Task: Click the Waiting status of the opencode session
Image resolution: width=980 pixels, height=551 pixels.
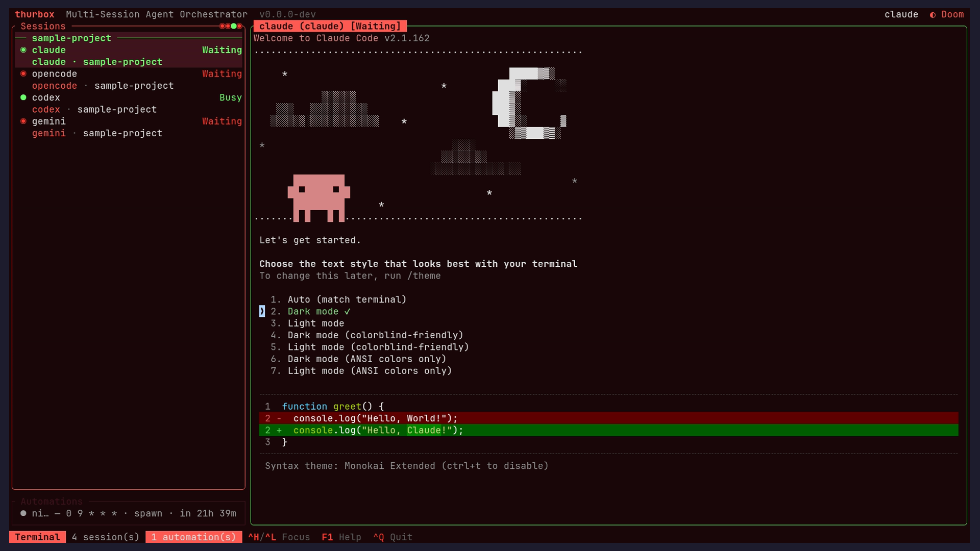Action: [222, 73]
